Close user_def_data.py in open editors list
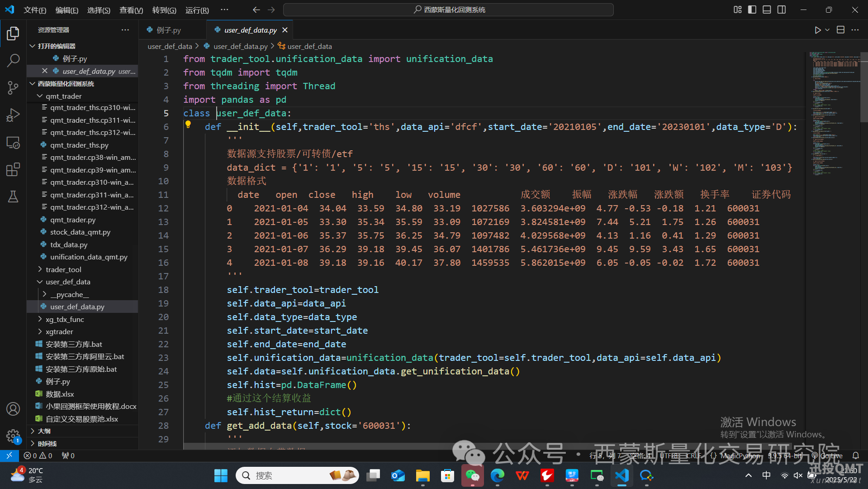The image size is (868, 489). (45, 71)
